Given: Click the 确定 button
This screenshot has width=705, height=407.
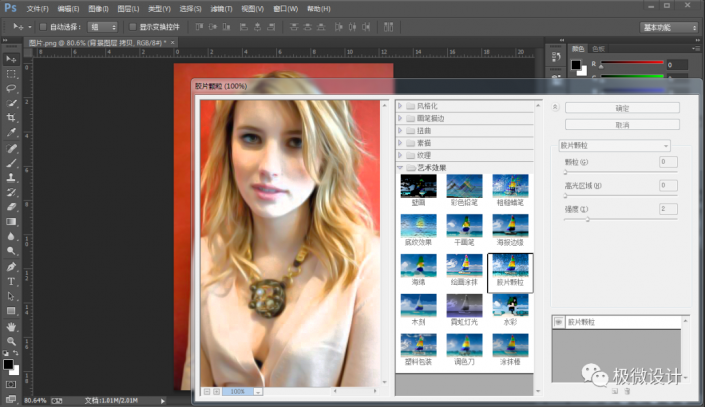Looking at the screenshot, I should [x=622, y=108].
